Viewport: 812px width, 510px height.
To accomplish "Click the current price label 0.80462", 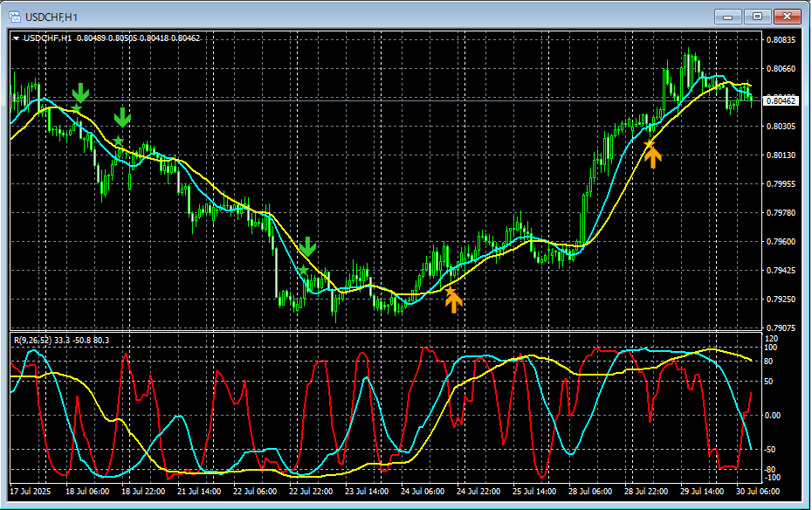I will click(x=780, y=101).
